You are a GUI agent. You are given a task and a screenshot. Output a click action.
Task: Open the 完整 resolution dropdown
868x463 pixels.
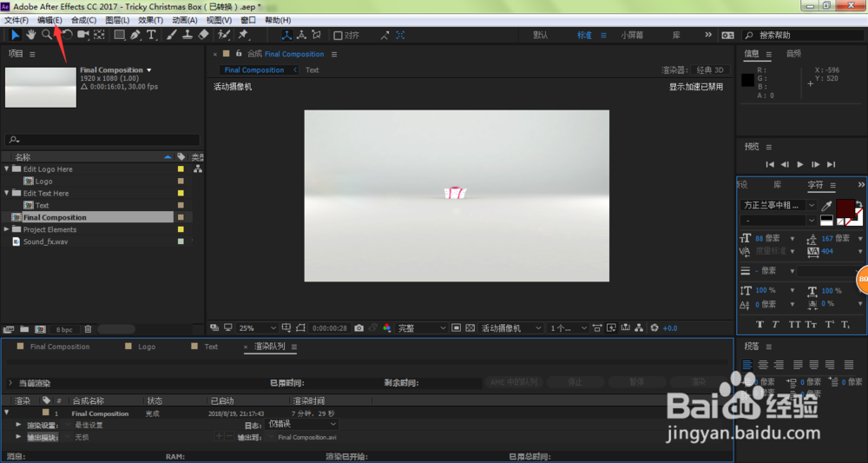coord(421,327)
